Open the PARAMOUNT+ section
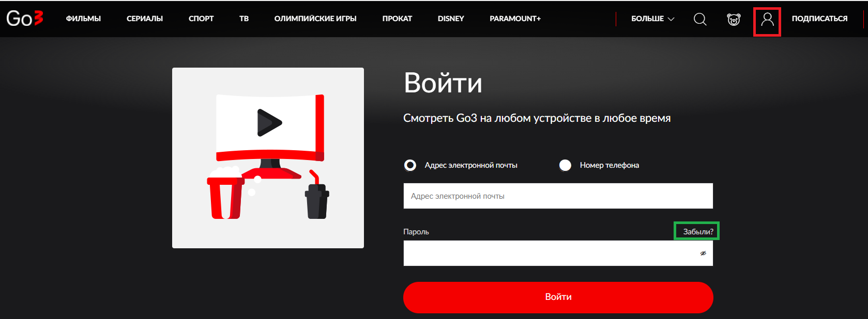The image size is (868, 319). [515, 19]
